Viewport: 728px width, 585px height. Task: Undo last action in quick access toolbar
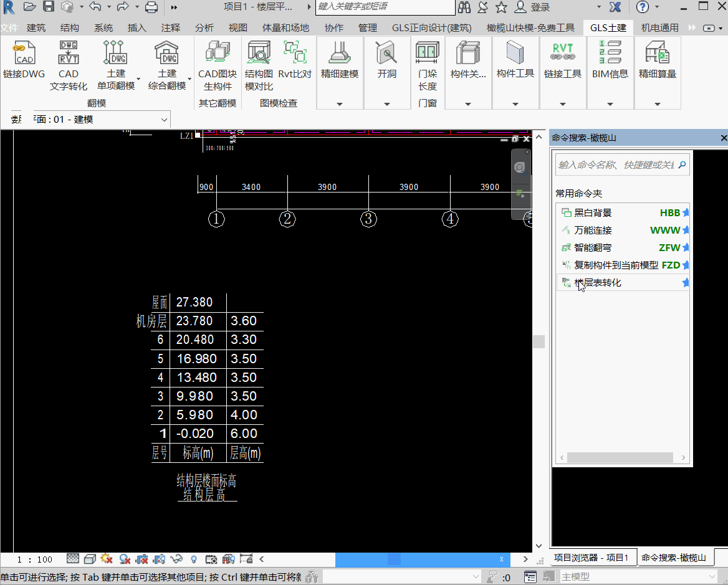[95, 6]
